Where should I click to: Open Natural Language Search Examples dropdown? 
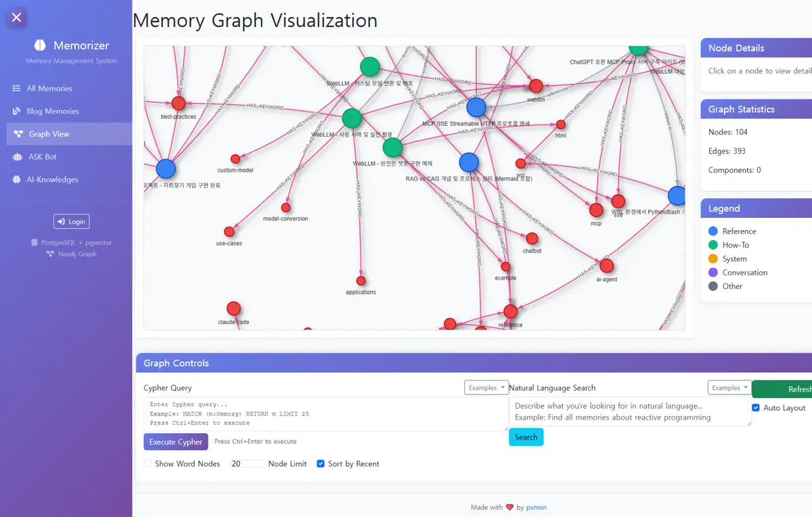pos(729,388)
